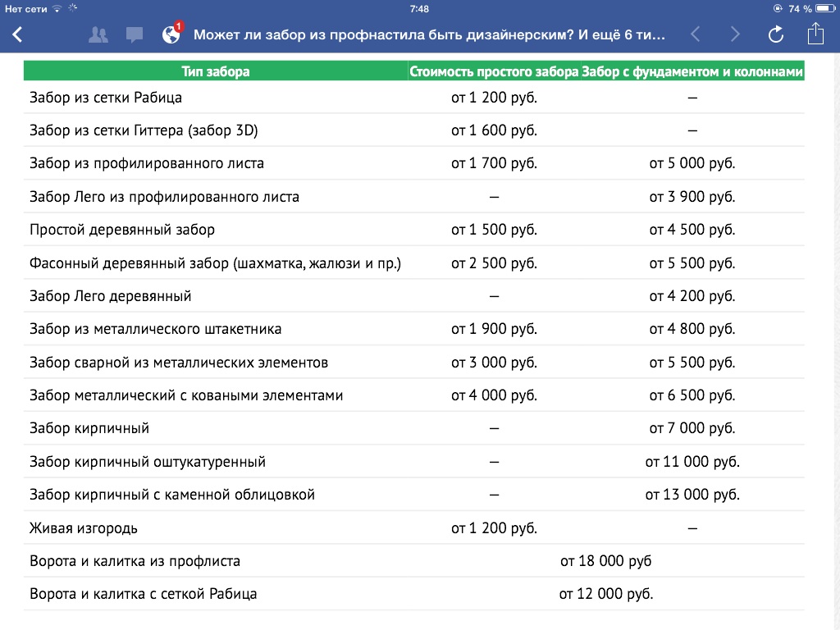The image size is (840, 630).
Task: Reload the page with refresh icon
Action: (x=776, y=34)
